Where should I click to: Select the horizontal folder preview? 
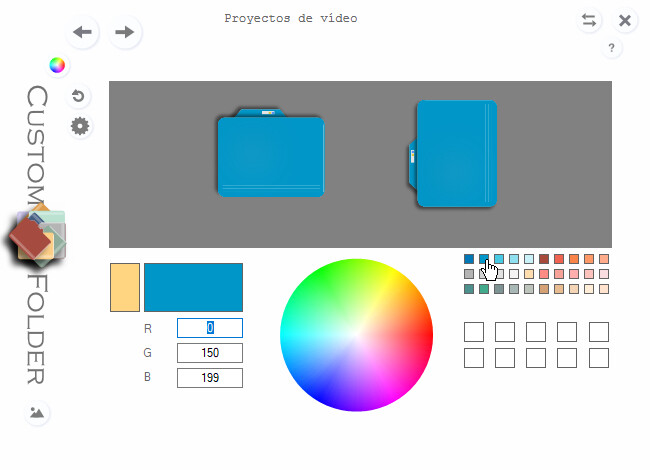click(x=271, y=153)
